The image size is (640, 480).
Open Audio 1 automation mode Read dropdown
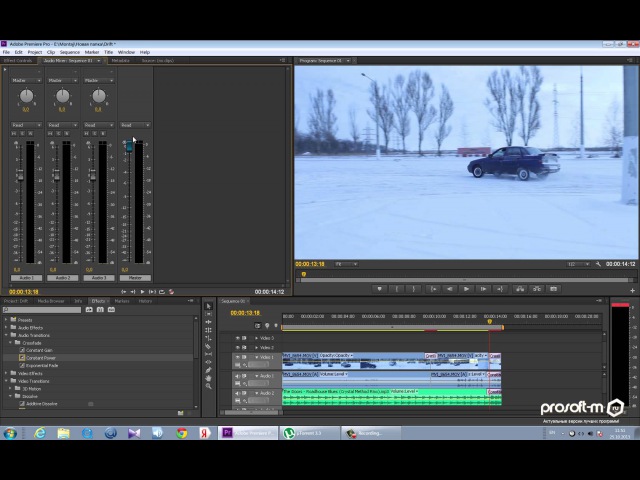(27, 125)
